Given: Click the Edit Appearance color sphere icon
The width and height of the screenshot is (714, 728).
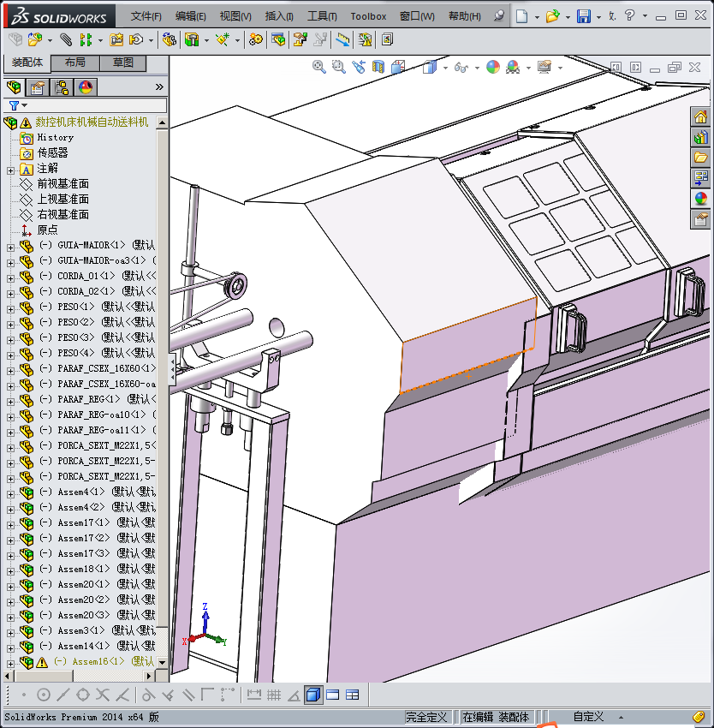Looking at the screenshot, I should tap(492, 67).
